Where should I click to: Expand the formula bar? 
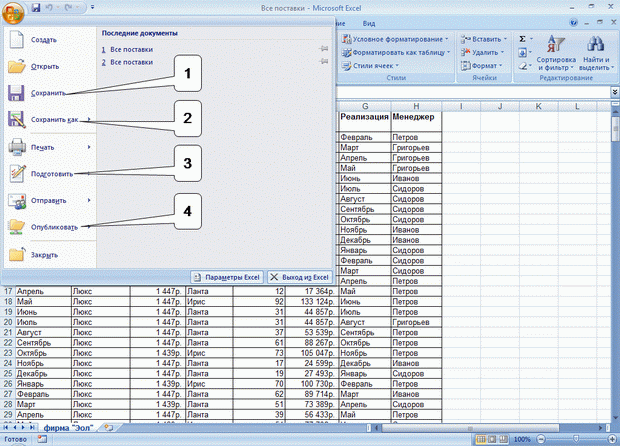tap(615, 92)
